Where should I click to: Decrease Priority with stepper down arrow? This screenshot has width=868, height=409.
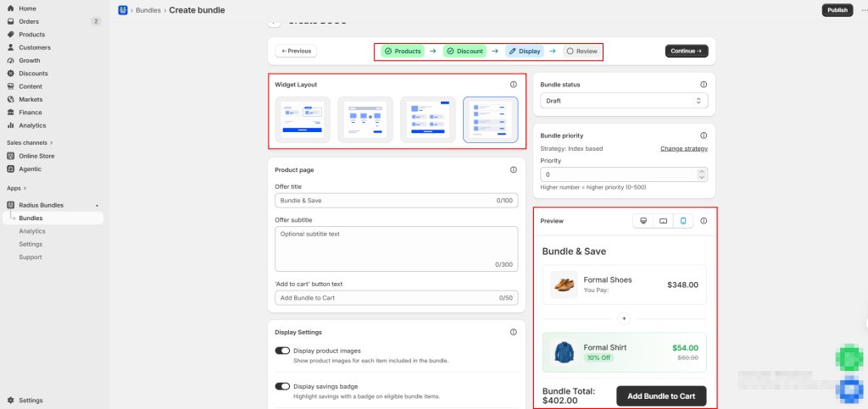pyautogui.click(x=702, y=178)
